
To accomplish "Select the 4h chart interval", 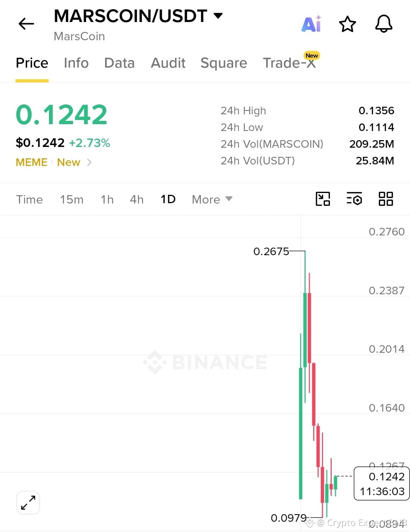I will [x=137, y=199].
